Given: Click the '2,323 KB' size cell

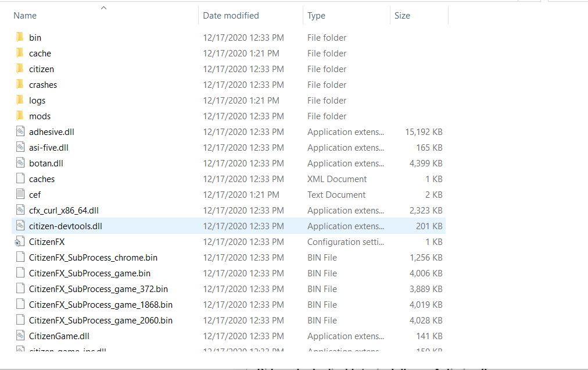Looking at the screenshot, I should click(426, 211).
